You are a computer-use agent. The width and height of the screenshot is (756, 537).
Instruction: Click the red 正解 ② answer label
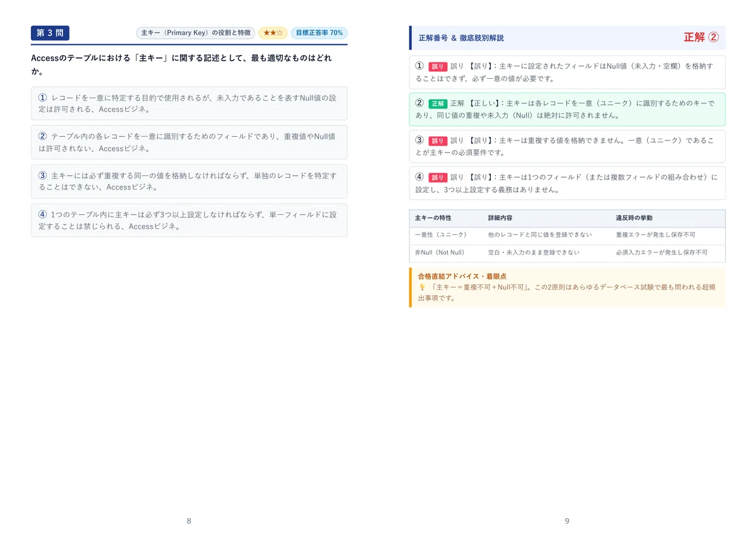[x=701, y=37]
